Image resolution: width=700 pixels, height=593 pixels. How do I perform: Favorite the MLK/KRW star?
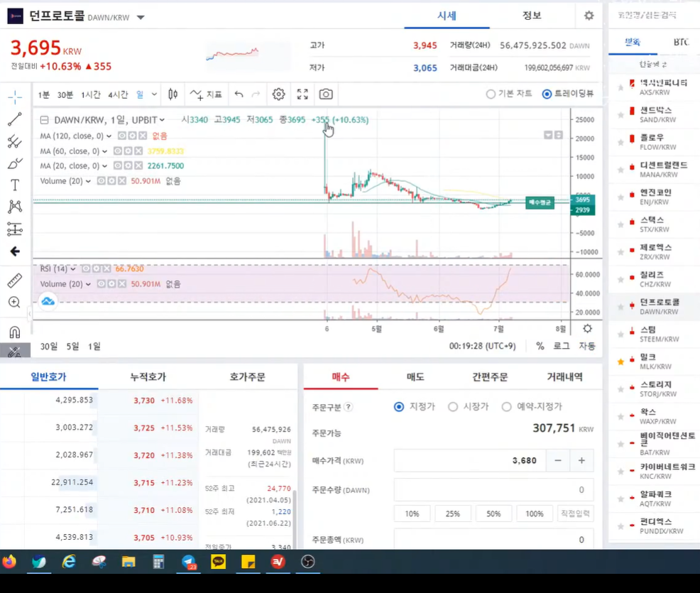click(x=620, y=361)
